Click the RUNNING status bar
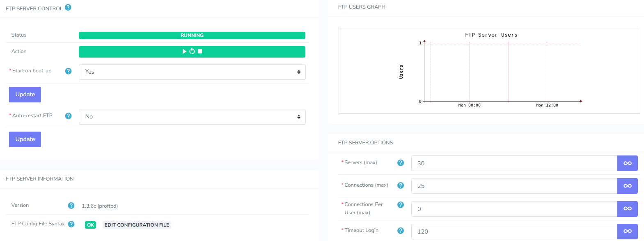Image resolution: width=644 pixels, height=241 pixels. [192, 35]
